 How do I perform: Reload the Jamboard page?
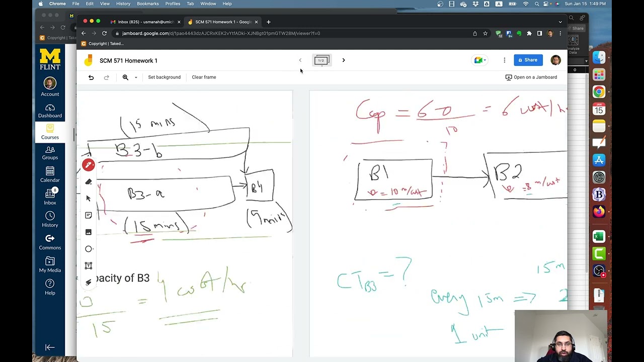(x=104, y=33)
